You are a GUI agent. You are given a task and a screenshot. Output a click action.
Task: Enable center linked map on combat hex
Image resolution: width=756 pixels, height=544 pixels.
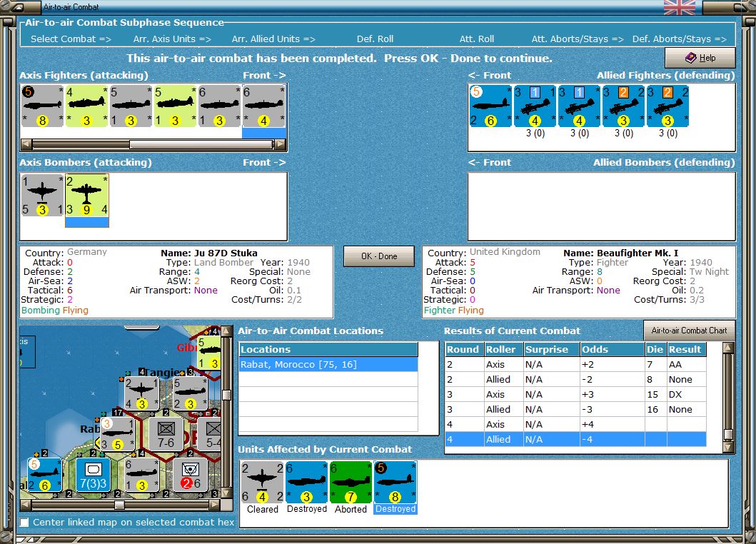click(25, 523)
